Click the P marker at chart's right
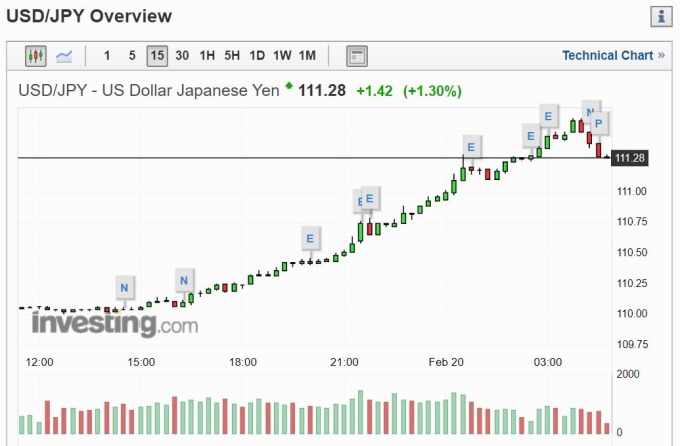Screen dimensions: 680x446 pyautogui.click(x=599, y=124)
